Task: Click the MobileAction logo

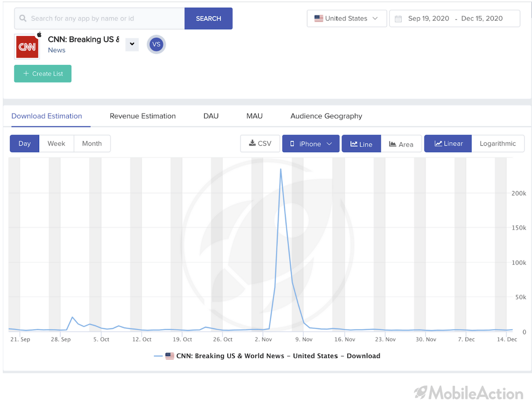Action: 469,393
